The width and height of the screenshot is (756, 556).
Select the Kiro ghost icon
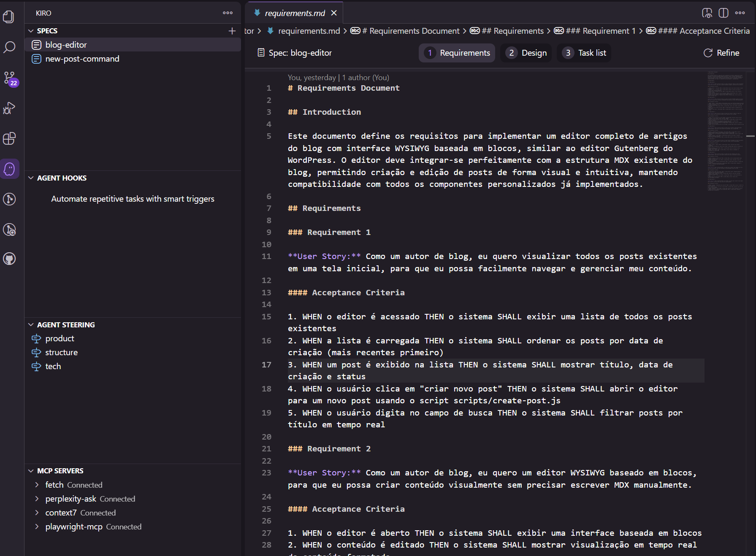9,169
